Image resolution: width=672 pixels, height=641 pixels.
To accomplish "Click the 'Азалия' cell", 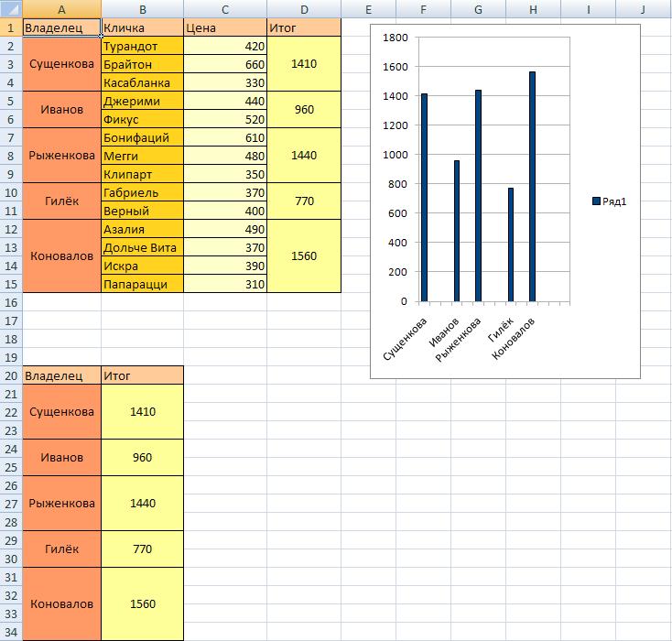I will [x=143, y=229].
